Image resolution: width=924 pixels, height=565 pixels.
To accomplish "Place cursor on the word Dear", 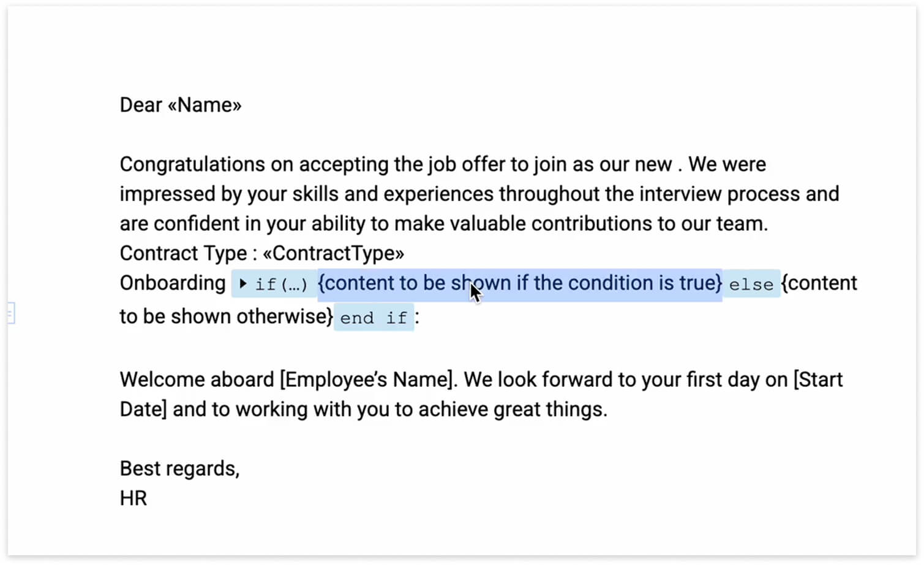I will [141, 105].
